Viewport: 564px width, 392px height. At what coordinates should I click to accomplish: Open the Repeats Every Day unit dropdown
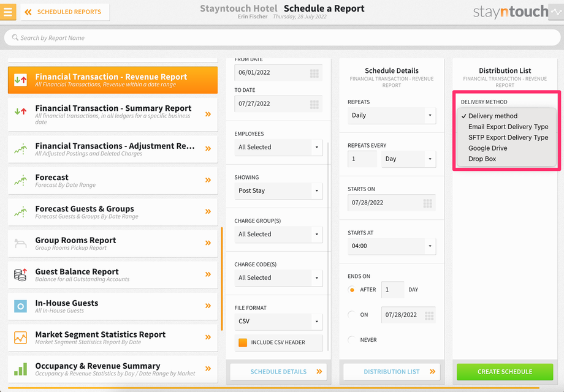409,159
